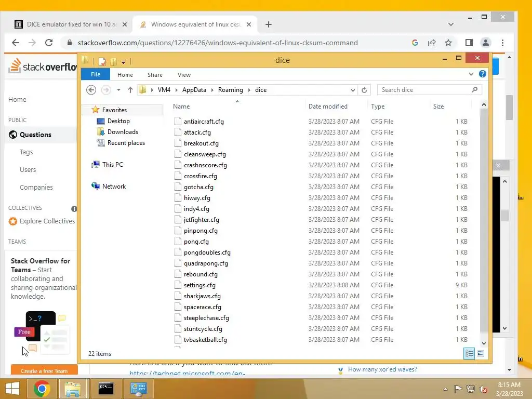Screen dimensions: 532x399
Task: Select Downloads in the navigation pane
Action: click(x=123, y=131)
